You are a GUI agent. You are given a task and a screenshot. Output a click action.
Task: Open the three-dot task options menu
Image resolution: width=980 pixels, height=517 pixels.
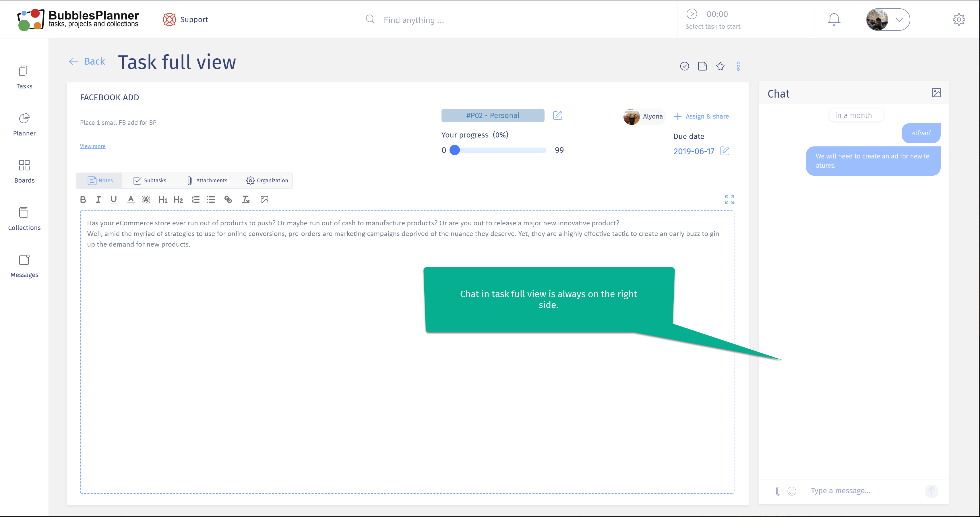(738, 66)
